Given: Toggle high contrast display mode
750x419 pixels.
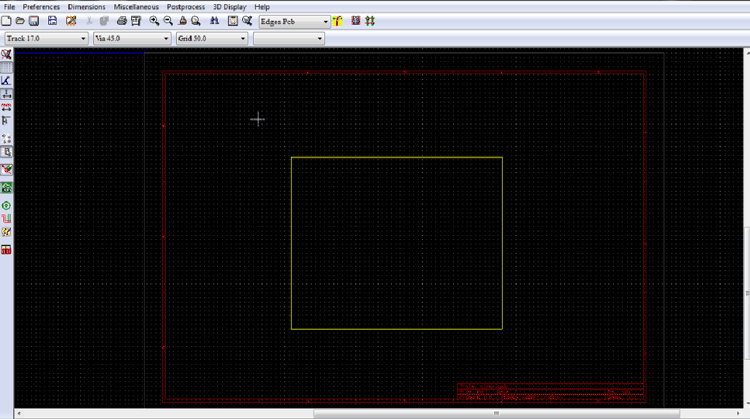Looking at the screenshot, I should click(6, 232).
